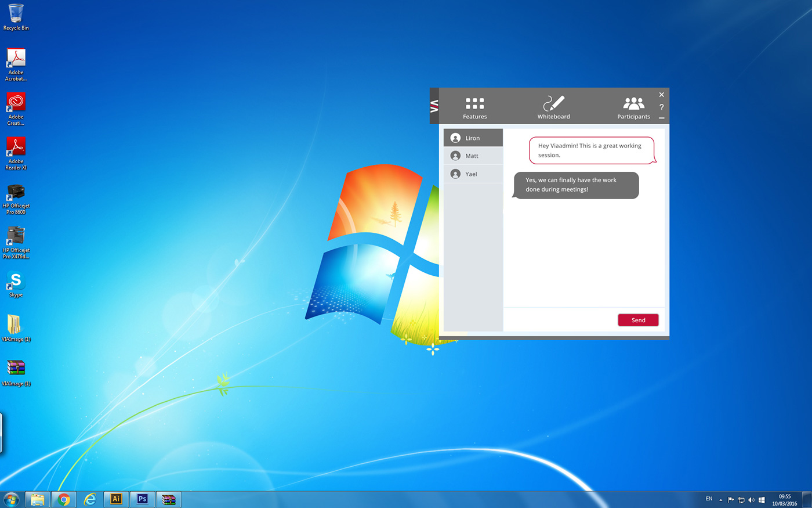Open the Recycle Bin desktop icon

coord(16,17)
